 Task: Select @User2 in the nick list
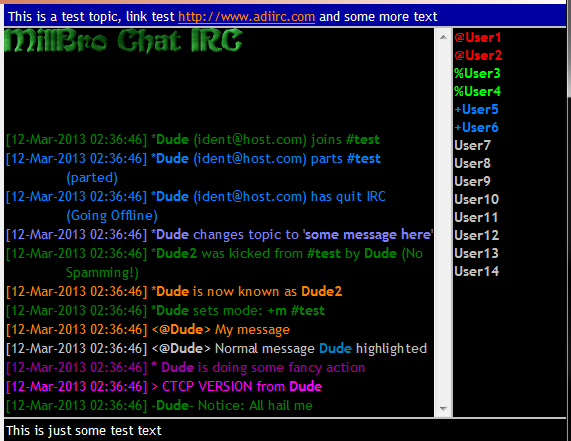(478, 55)
